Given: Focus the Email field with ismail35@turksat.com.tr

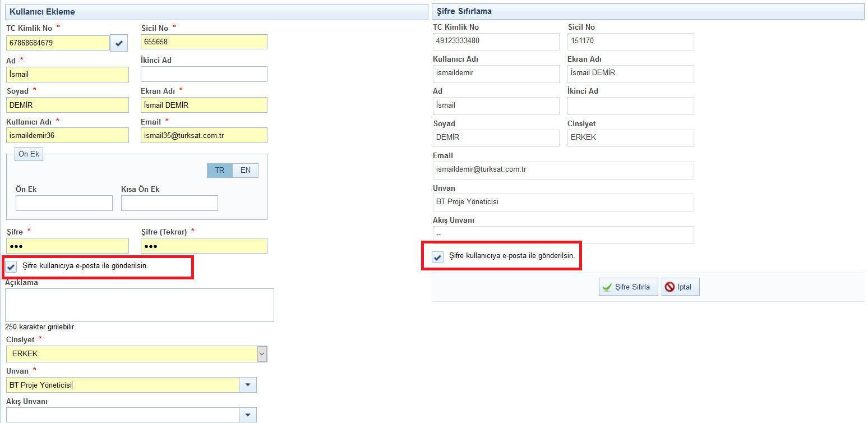Looking at the screenshot, I should click(204, 135).
